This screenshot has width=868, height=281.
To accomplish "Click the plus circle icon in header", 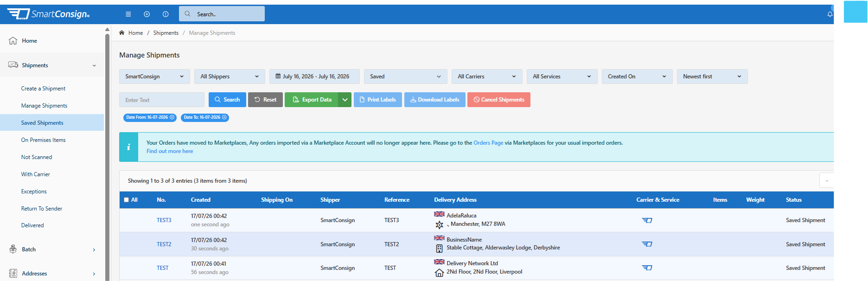I will click(x=147, y=14).
